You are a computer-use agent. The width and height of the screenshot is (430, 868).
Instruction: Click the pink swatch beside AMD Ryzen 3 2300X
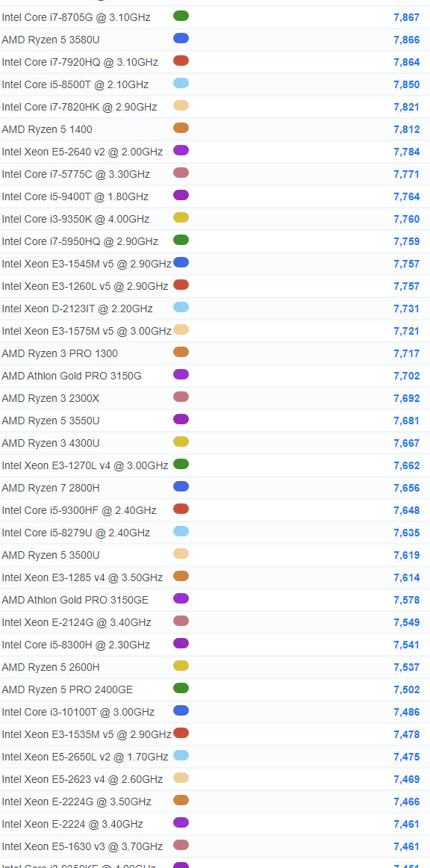pos(181,397)
